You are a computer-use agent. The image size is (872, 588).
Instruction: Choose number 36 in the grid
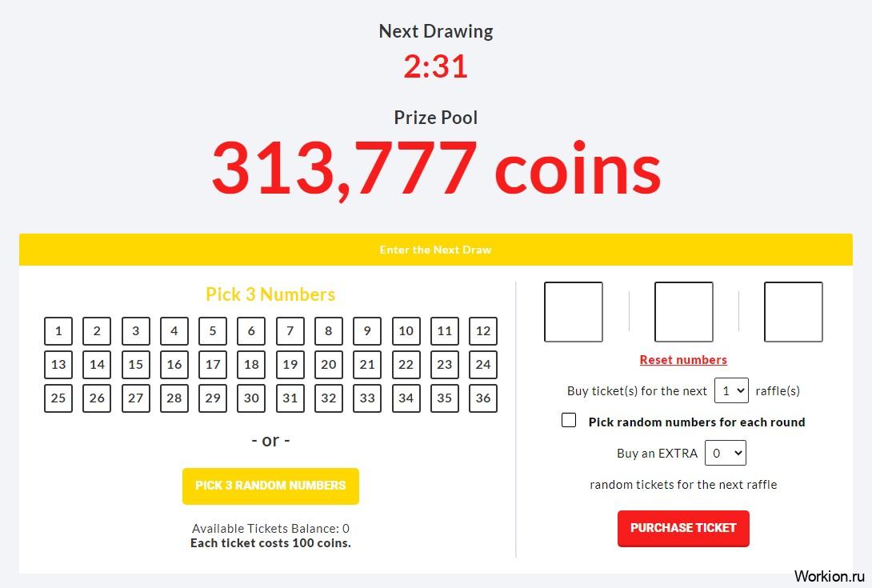click(x=482, y=398)
